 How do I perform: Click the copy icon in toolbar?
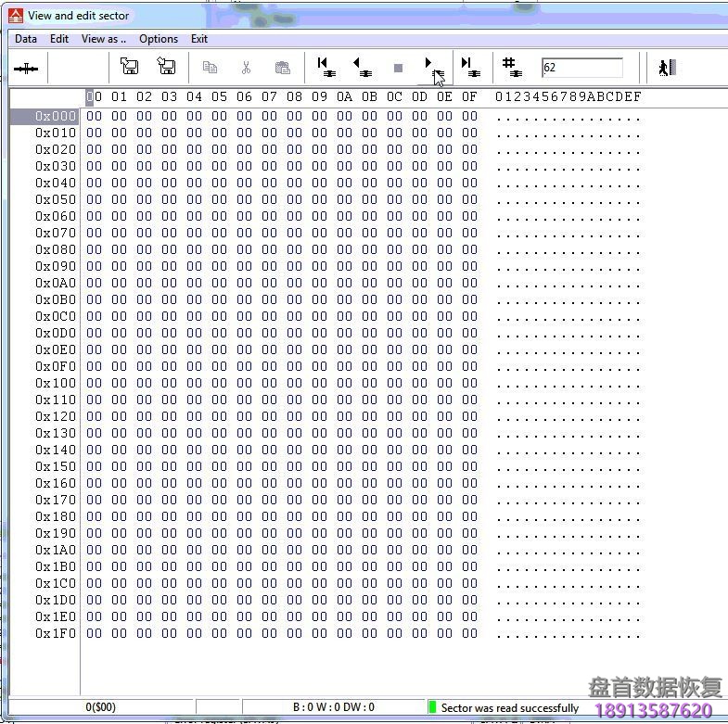point(210,68)
